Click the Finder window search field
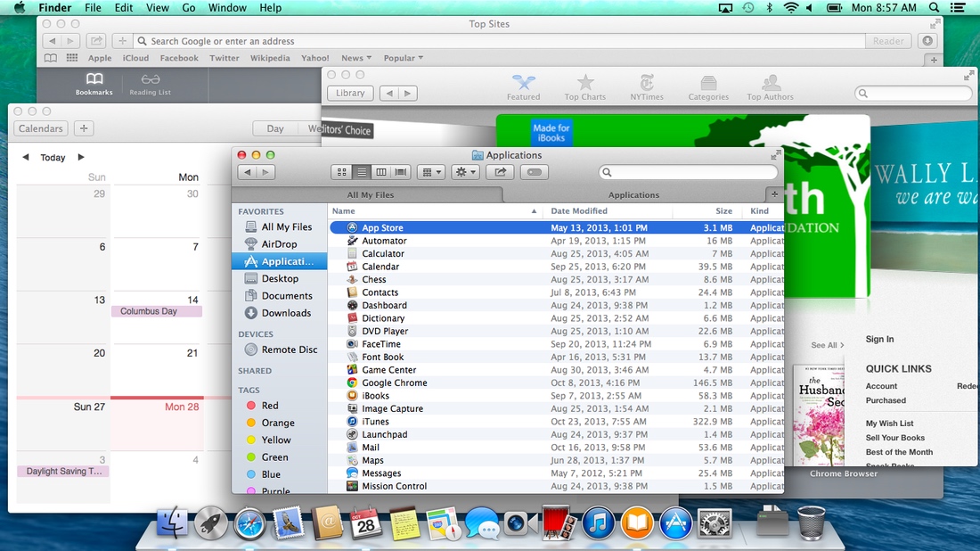 pos(688,172)
